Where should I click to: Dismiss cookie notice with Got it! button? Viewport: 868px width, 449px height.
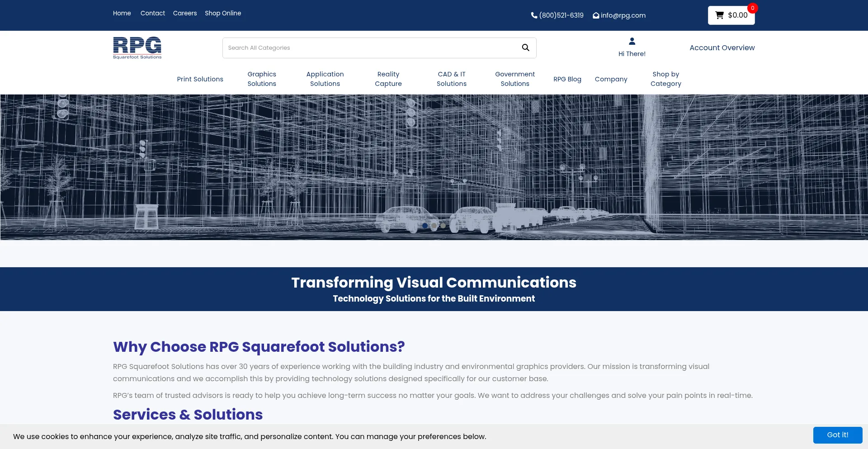point(837,435)
